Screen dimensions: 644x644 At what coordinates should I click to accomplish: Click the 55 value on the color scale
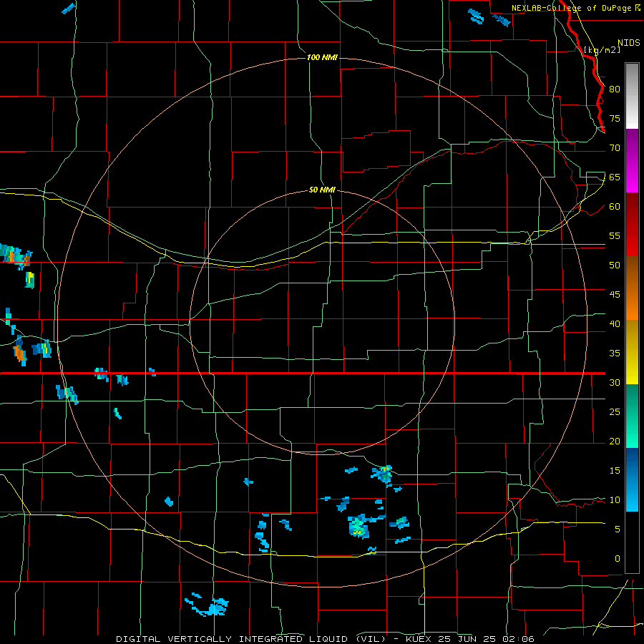[615, 235]
